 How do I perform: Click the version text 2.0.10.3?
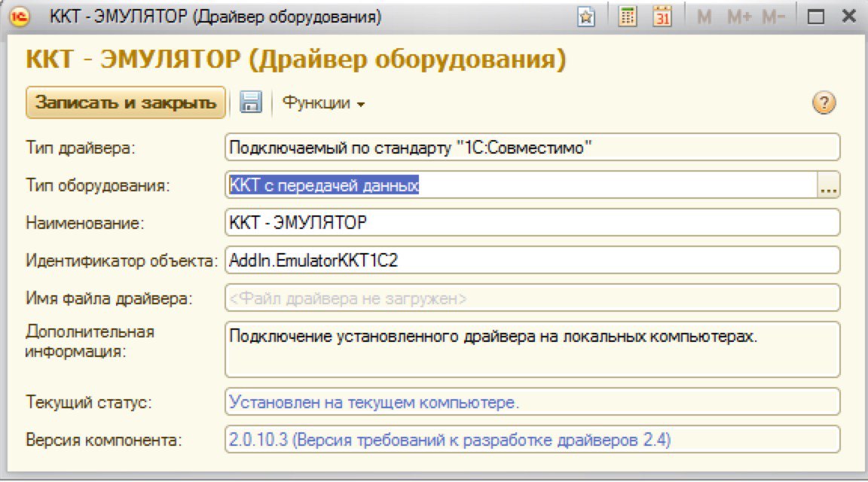click(450, 440)
